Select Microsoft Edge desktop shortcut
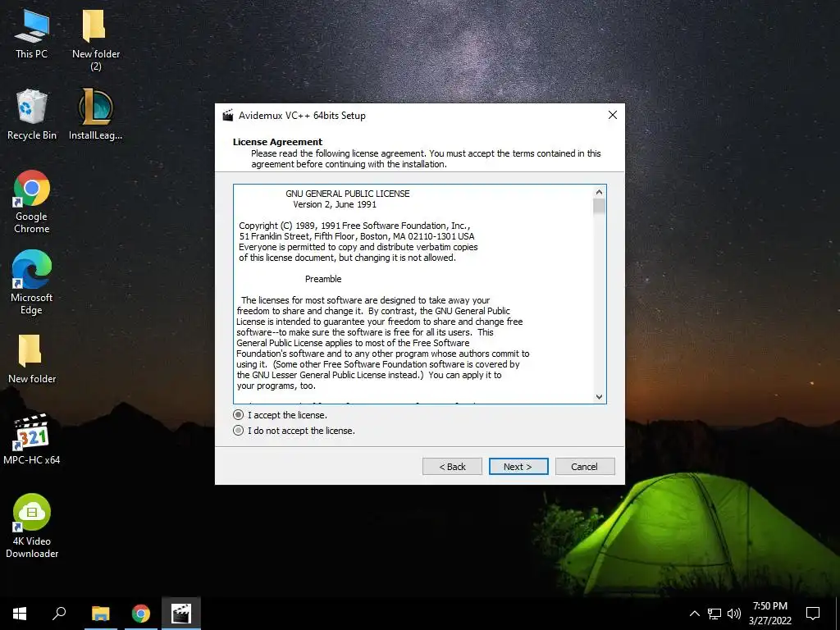 (x=32, y=282)
